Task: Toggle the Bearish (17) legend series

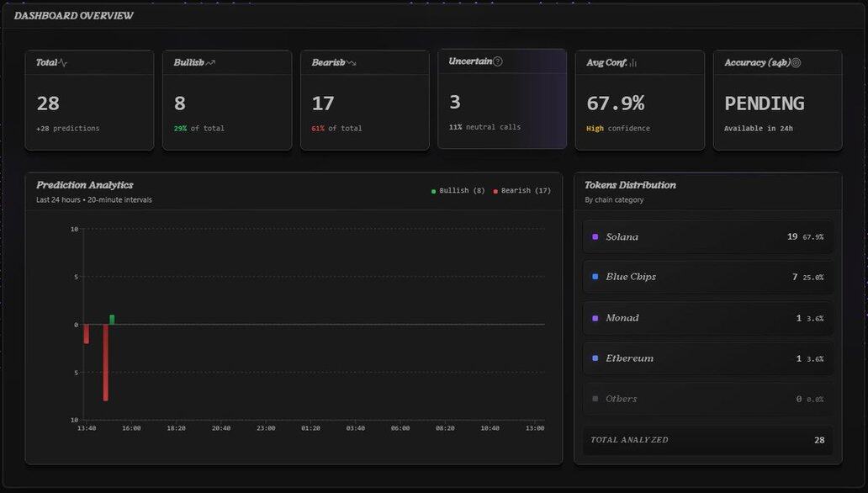Action: 521,191
